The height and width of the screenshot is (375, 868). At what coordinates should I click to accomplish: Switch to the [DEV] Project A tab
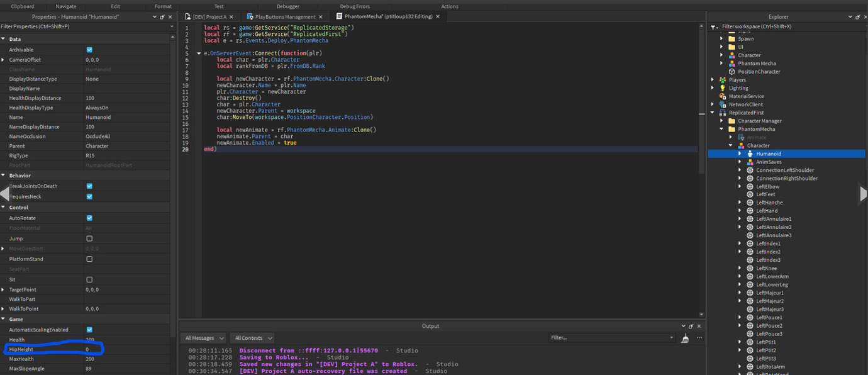(209, 17)
